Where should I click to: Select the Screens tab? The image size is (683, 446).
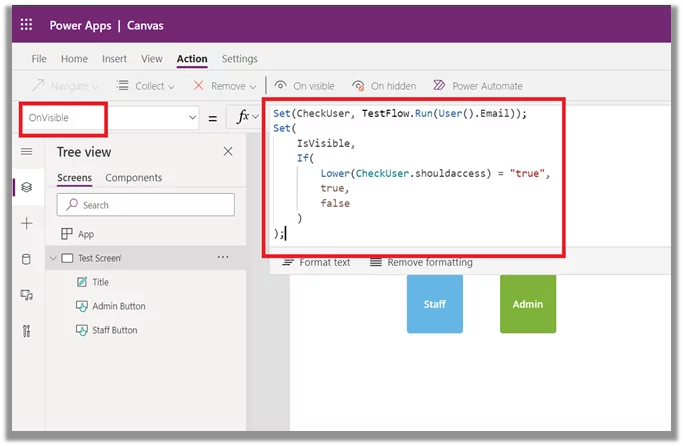[74, 178]
